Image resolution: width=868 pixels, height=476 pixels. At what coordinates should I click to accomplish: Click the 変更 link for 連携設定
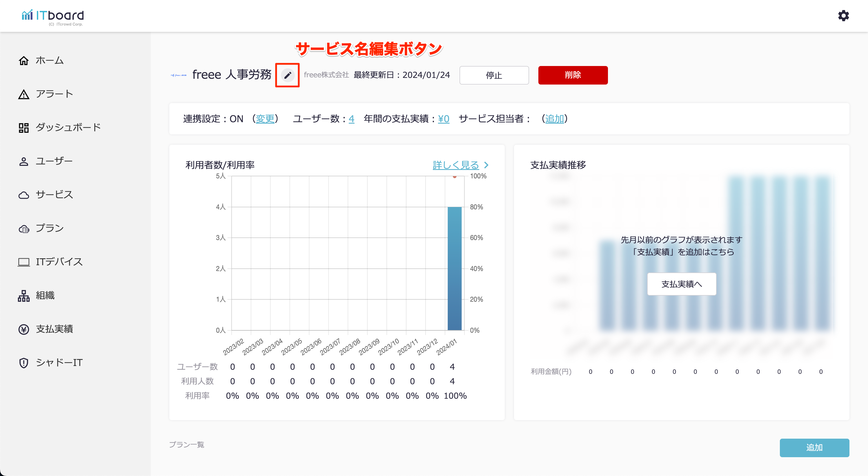click(x=265, y=119)
